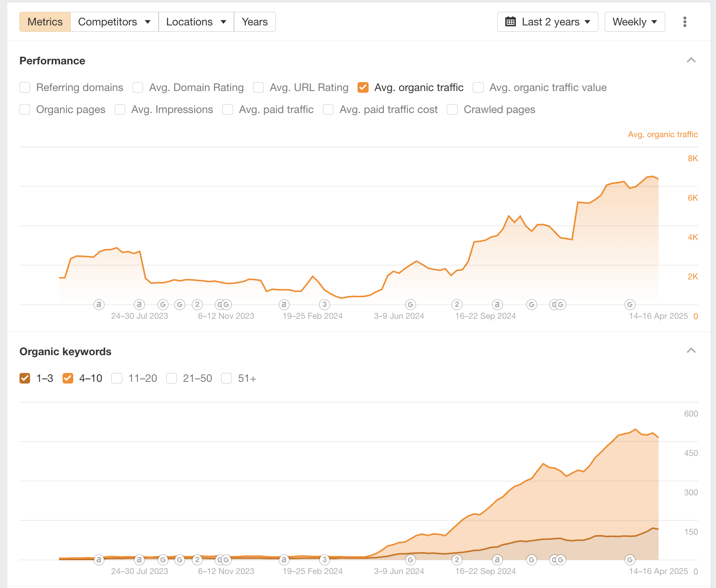This screenshot has height=588, width=716.
Task: Click the Google update marker above 3–9 Jun 2024 in the Performance chart
Action: [x=410, y=304]
